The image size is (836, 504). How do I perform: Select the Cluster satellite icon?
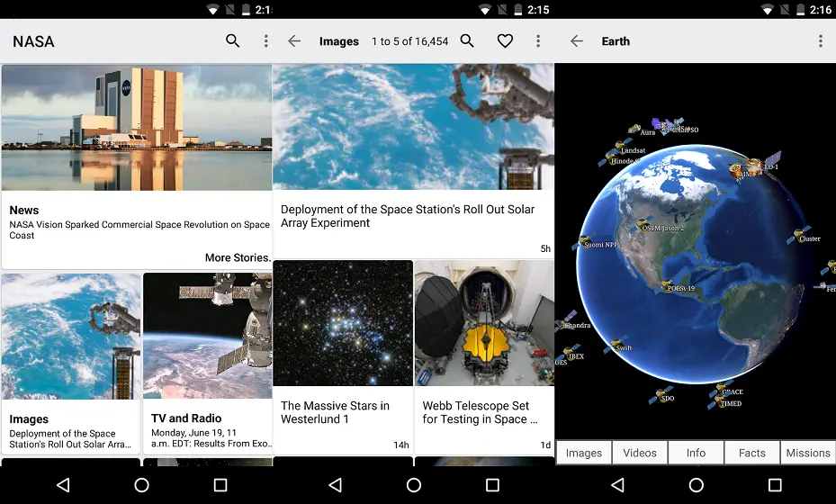[798, 235]
